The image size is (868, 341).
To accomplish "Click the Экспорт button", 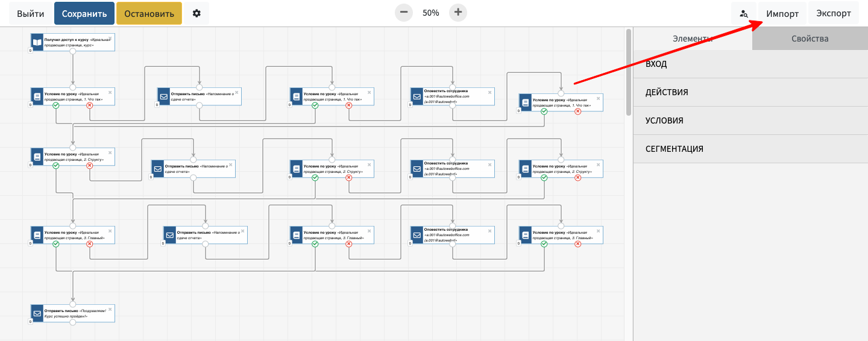I will pos(834,13).
